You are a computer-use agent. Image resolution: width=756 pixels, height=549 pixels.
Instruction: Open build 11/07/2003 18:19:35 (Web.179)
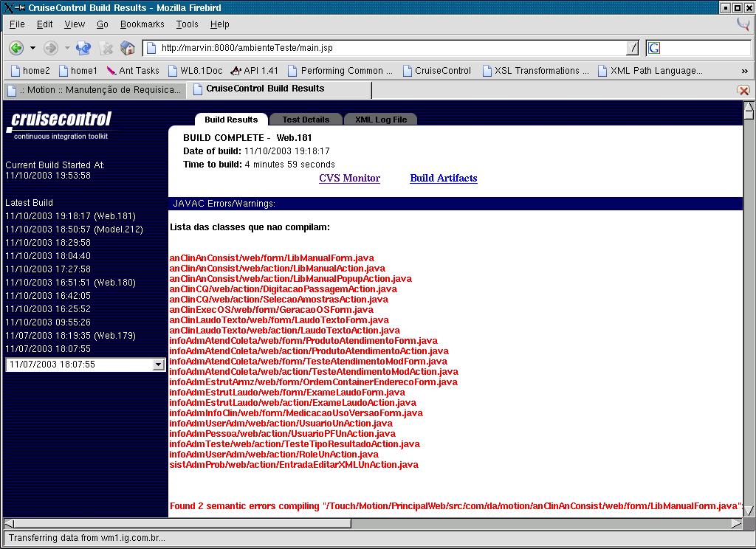click(70, 336)
